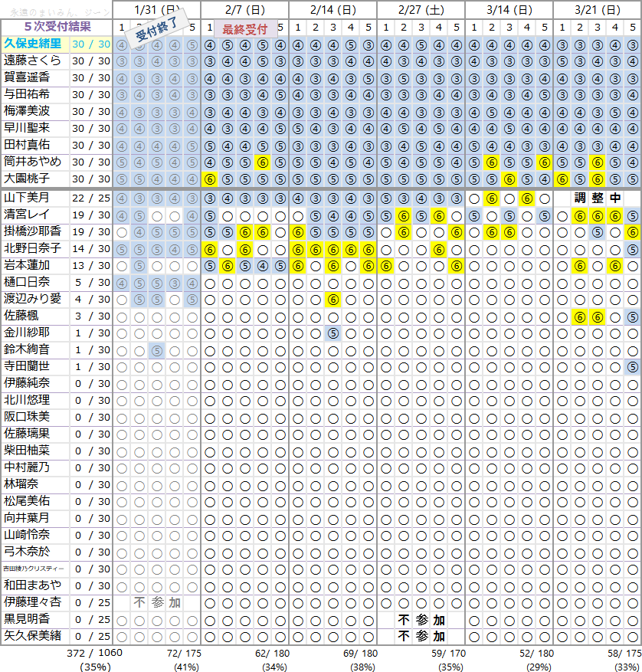642x672 pixels.
Task: Click the 1/31 (日) date column header
Action: click(x=156, y=10)
